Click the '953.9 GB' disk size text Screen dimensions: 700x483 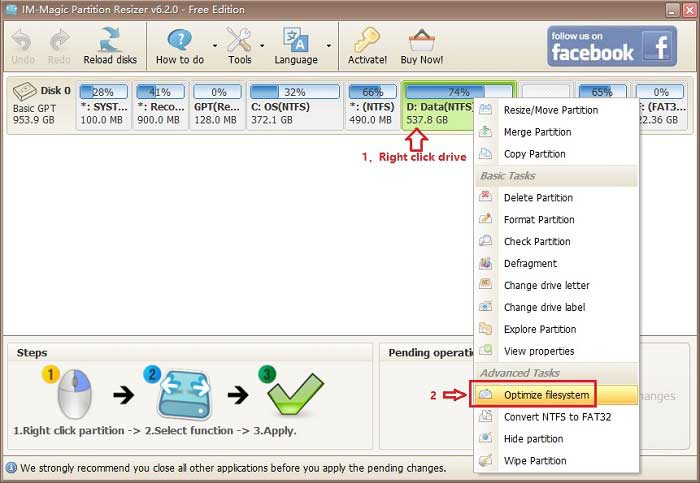(33, 120)
